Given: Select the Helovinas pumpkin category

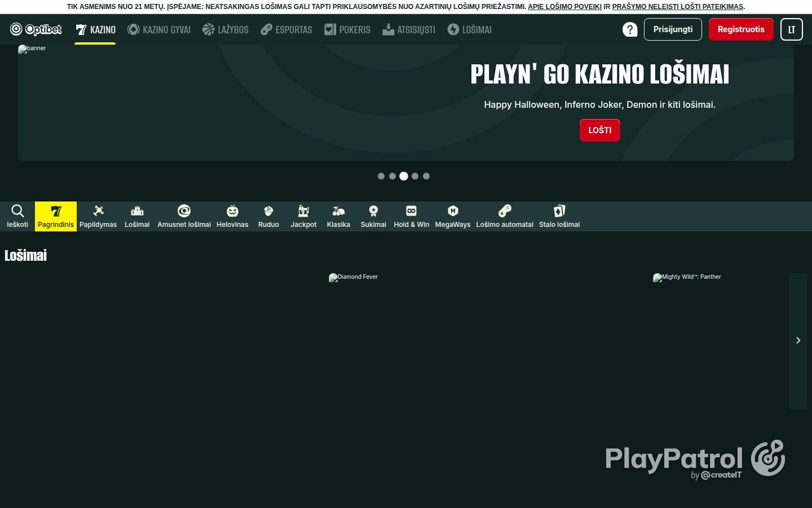Looking at the screenshot, I should pyautogui.click(x=232, y=216).
